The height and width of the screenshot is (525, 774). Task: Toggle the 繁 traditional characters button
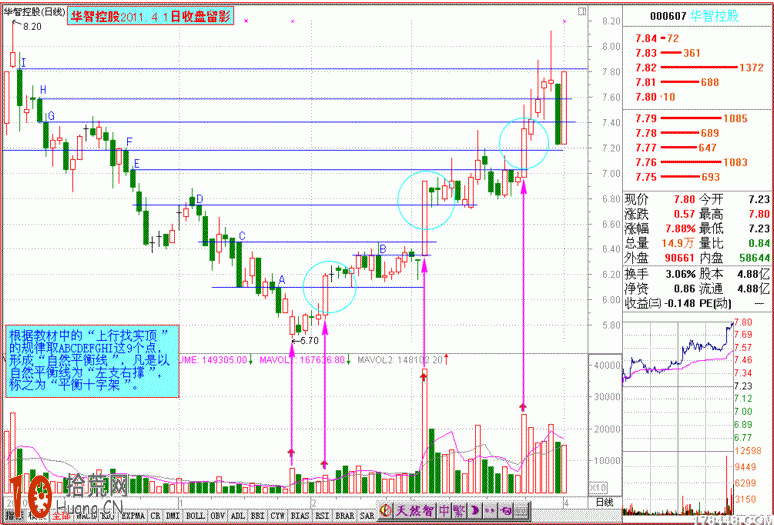[458, 510]
